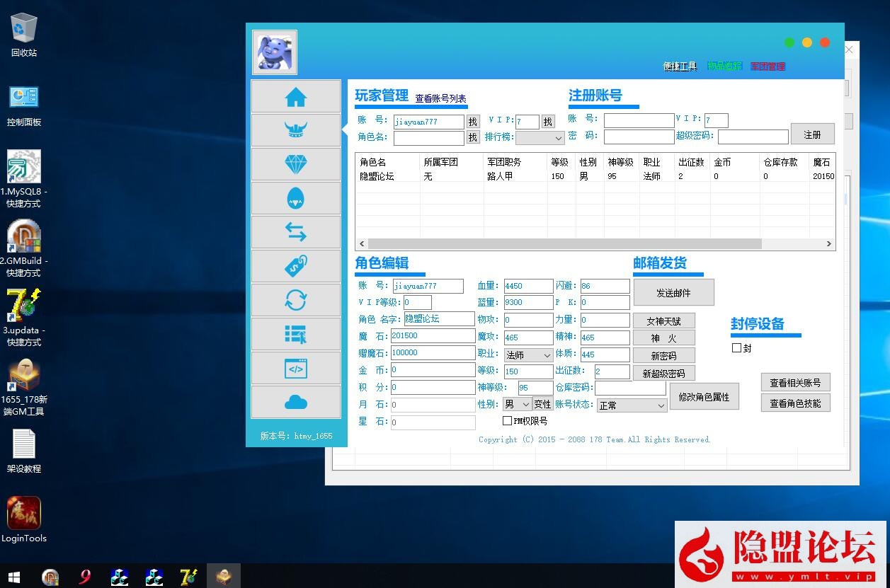
Task: Open the 架设教程 text file icon
Action: pyautogui.click(x=24, y=451)
